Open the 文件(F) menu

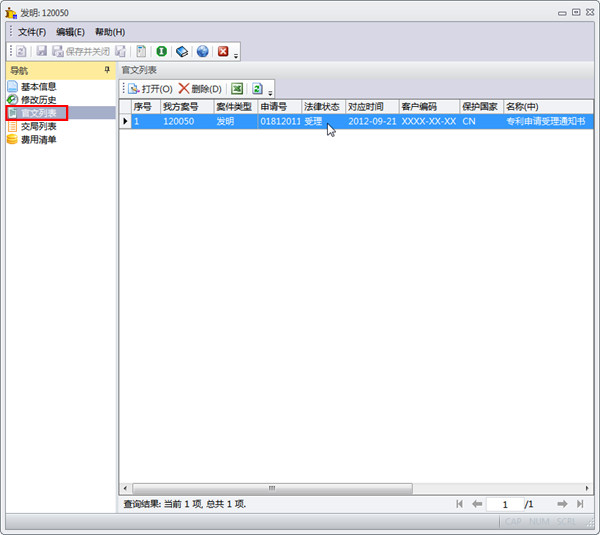point(32,32)
